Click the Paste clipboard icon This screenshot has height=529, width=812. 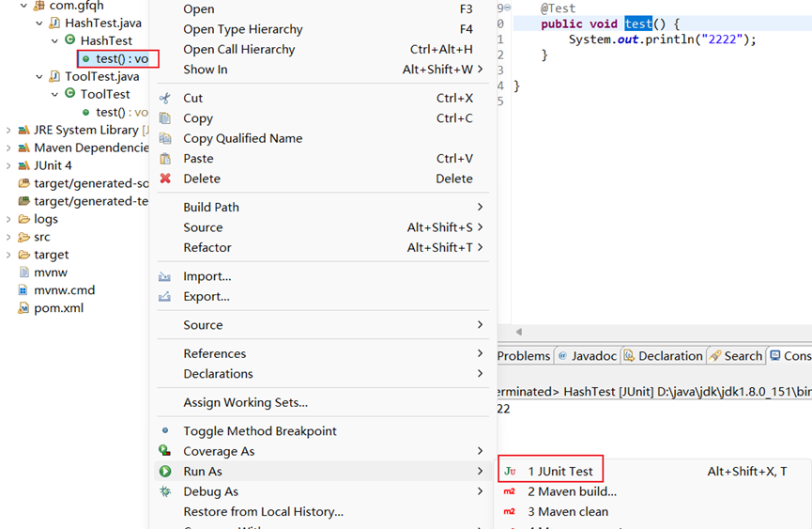point(164,159)
